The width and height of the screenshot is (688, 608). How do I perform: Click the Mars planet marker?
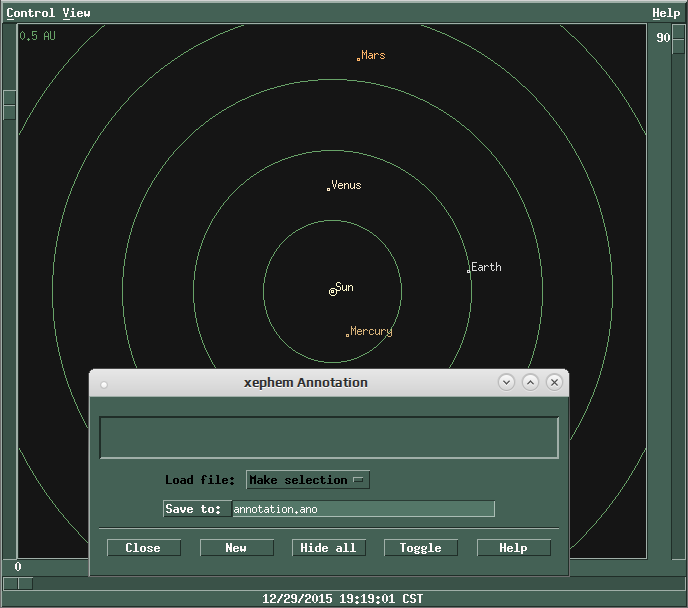click(x=358, y=59)
